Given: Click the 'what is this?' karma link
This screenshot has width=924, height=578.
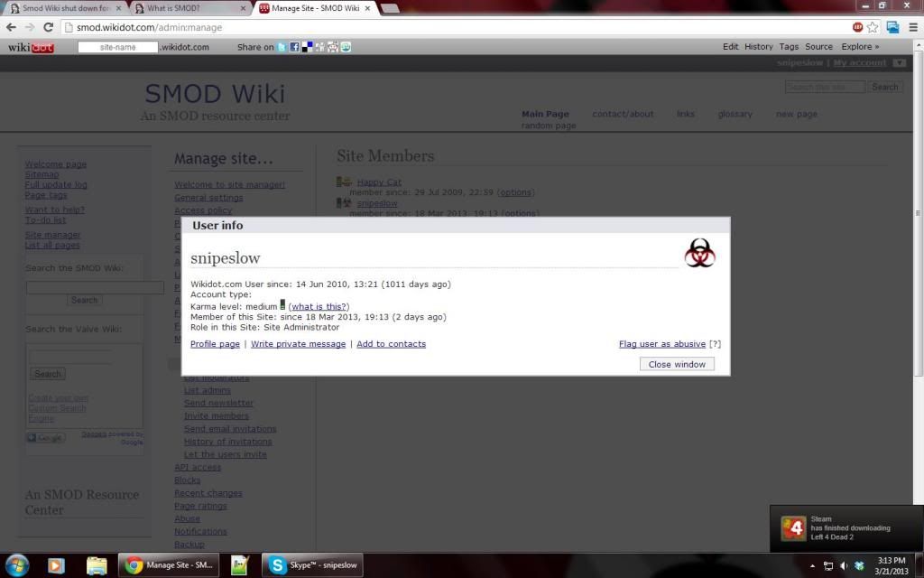Looking at the screenshot, I should click(319, 307).
